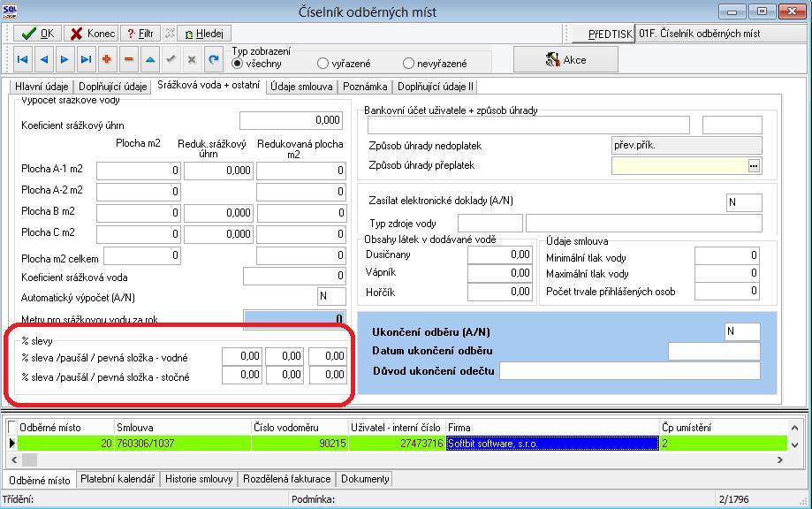812x509 pixels.
Task: Open lookup for Způsob úhrady přeplatek
Action: (754, 166)
